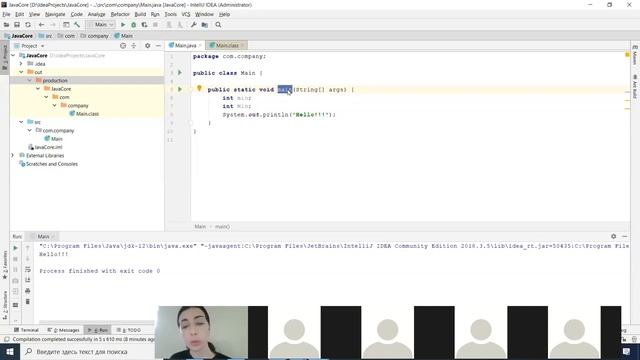The image size is (640, 360).
Task: Select Main.class in the project tree
Action: pyautogui.click(x=84, y=114)
